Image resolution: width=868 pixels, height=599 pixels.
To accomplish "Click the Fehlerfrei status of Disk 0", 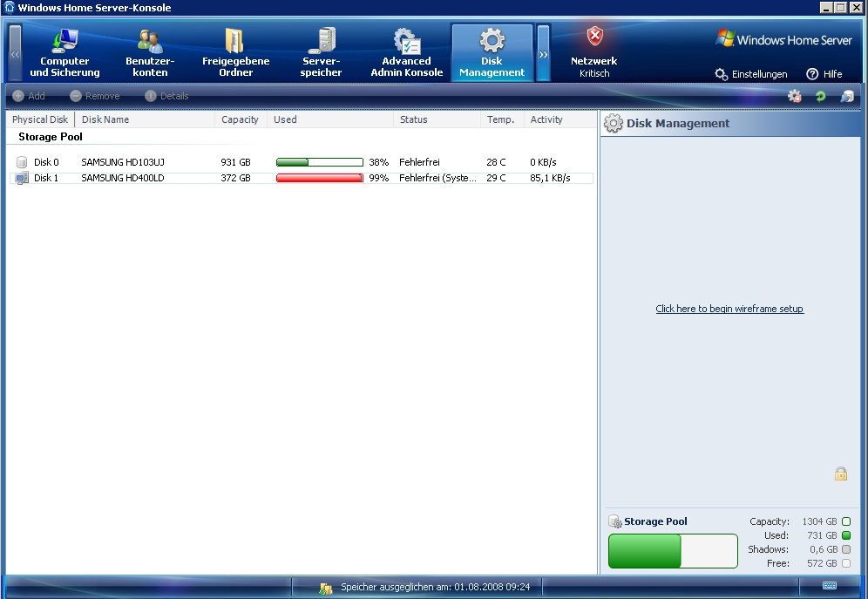I will click(x=419, y=162).
